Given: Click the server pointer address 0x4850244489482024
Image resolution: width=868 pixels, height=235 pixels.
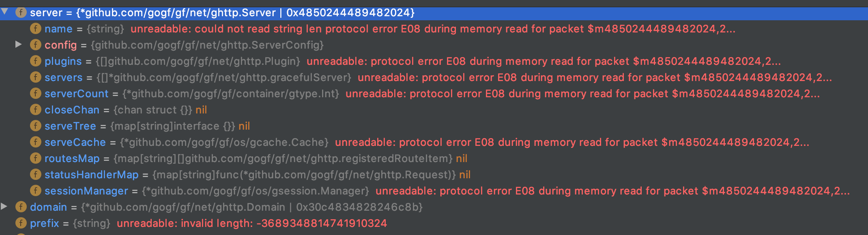Looking at the screenshot, I should click(x=349, y=13).
